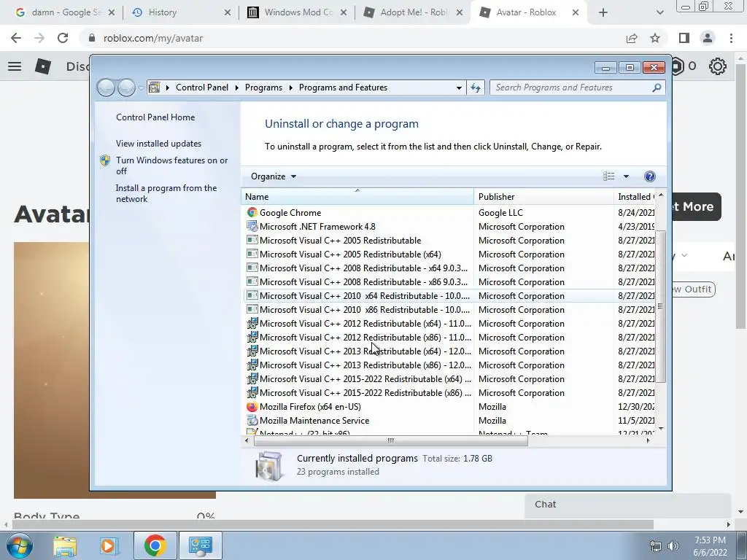This screenshot has height=560, width=747.
Task: Open View installed updates link
Action: click(x=158, y=144)
